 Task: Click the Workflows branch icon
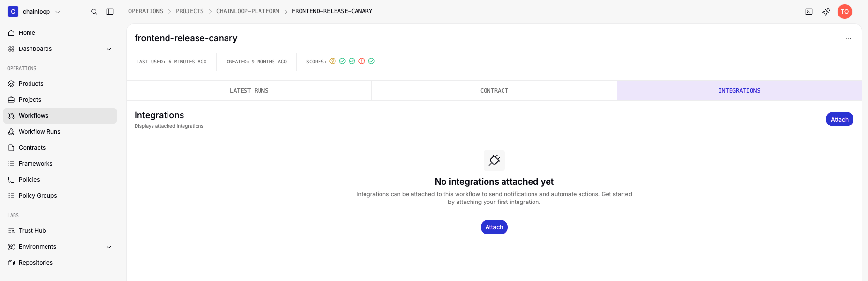tap(11, 116)
